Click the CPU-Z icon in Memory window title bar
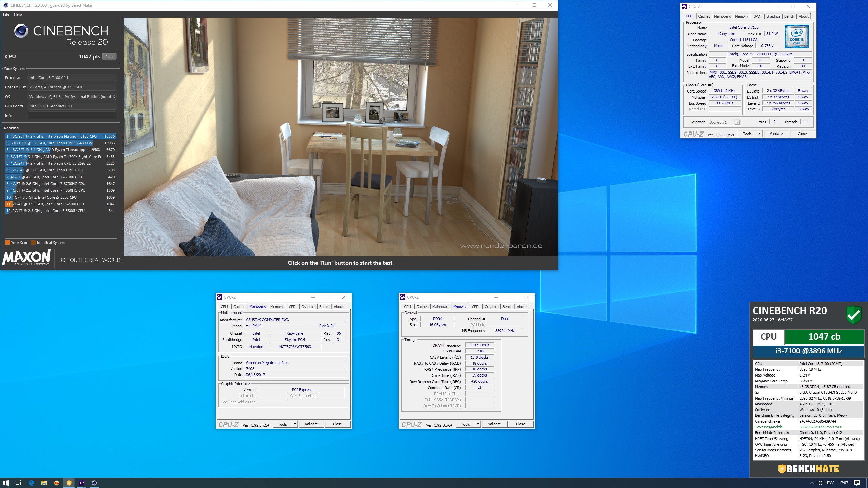The image size is (868, 488). [402, 297]
